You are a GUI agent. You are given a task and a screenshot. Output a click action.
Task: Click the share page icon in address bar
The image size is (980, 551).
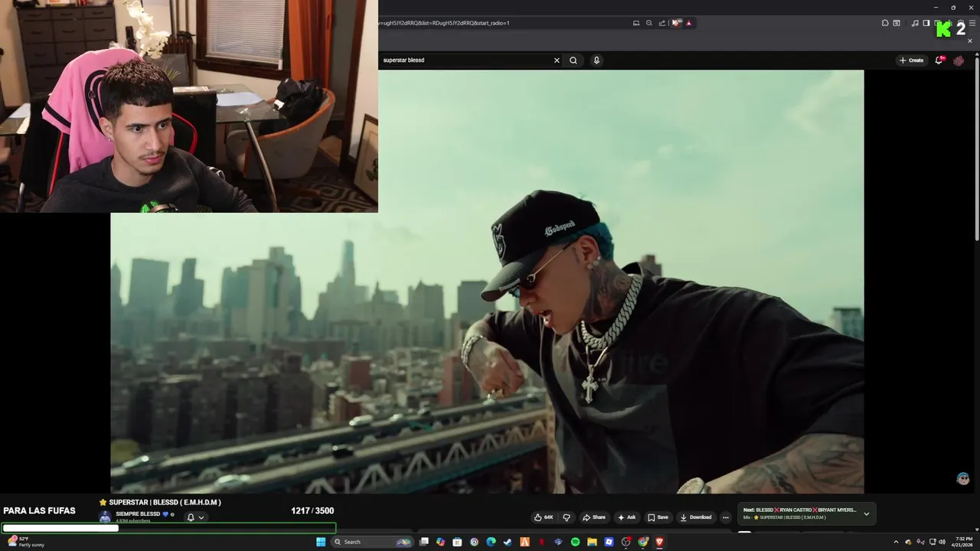[662, 23]
